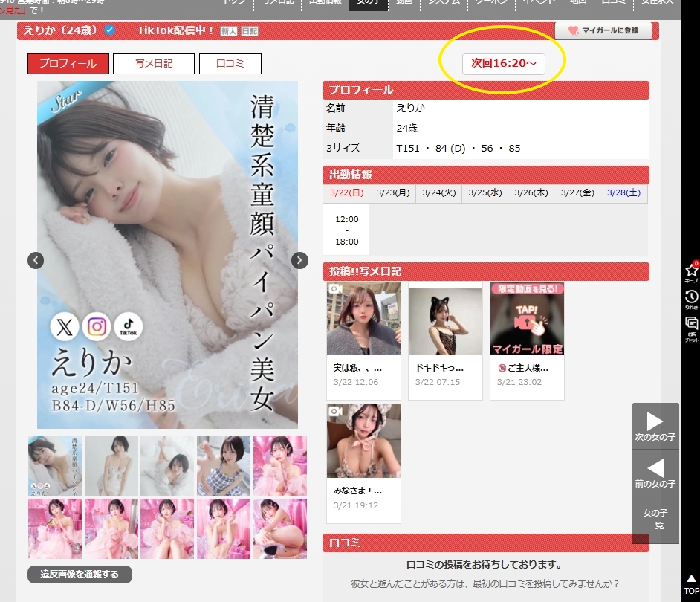Select last bottom-row pink thumbnail
Image resolution: width=700 pixels, height=602 pixels.
[x=280, y=528]
